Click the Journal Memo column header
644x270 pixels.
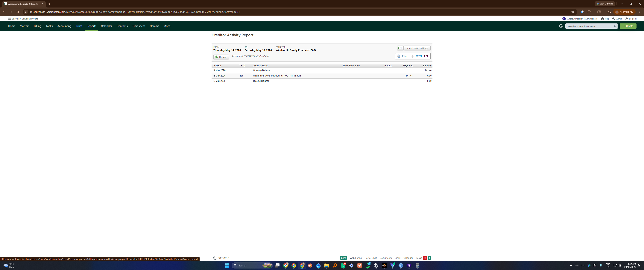[260, 66]
